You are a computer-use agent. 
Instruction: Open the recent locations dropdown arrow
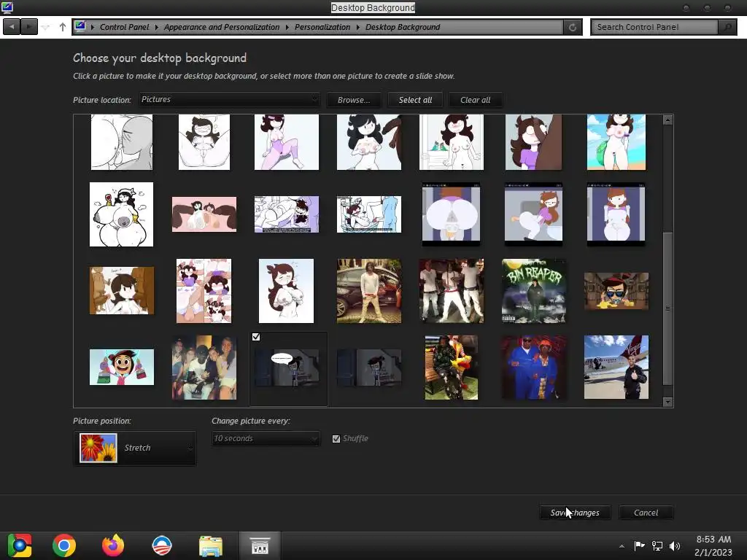pos(45,27)
